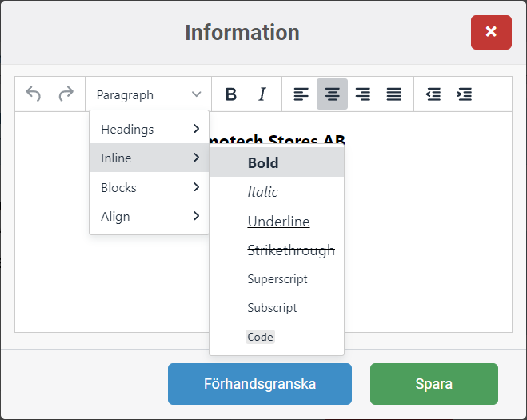Toggle Italic in the toolbar
This screenshot has width=527, height=420.
[x=262, y=94]
